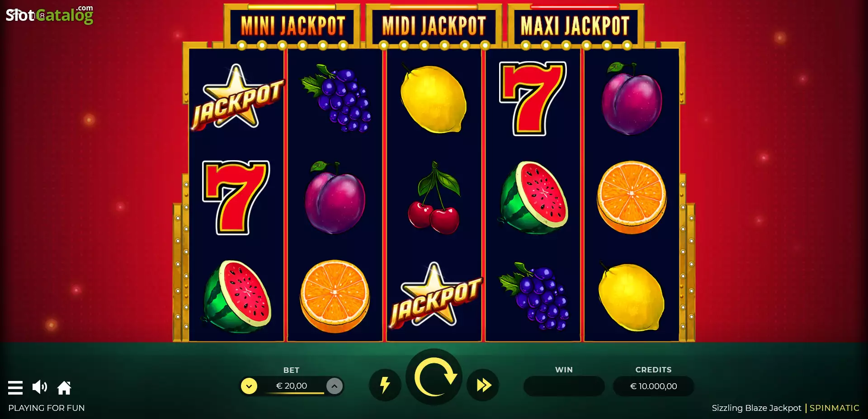868x419 pixels.
Task: Click the SlotCatalog.com logo
Action: pos(50,14)
